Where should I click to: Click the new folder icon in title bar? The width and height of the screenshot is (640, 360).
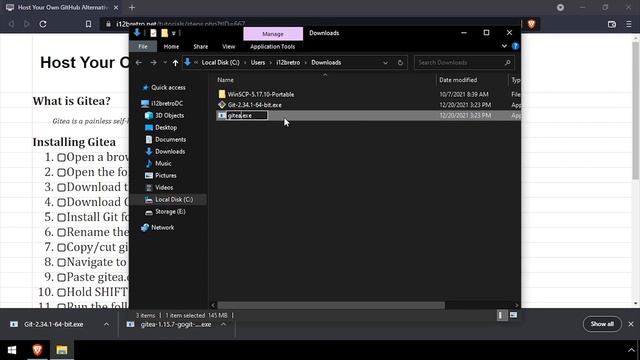coord(164,33)
